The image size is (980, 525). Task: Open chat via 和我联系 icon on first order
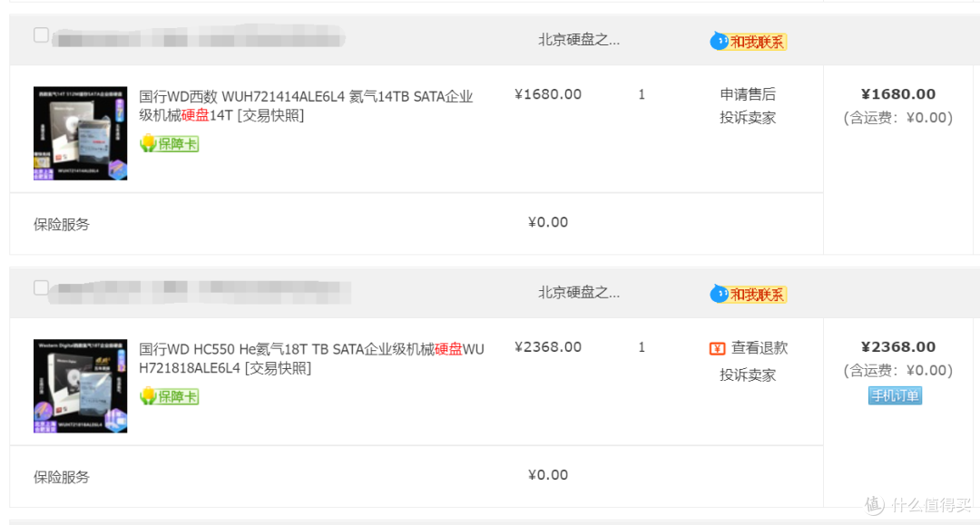747,40
